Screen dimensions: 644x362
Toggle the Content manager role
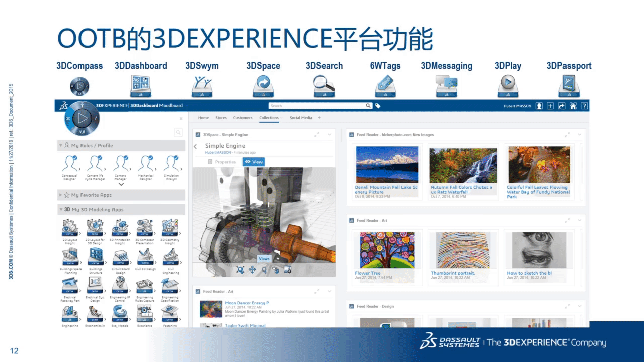120,167
